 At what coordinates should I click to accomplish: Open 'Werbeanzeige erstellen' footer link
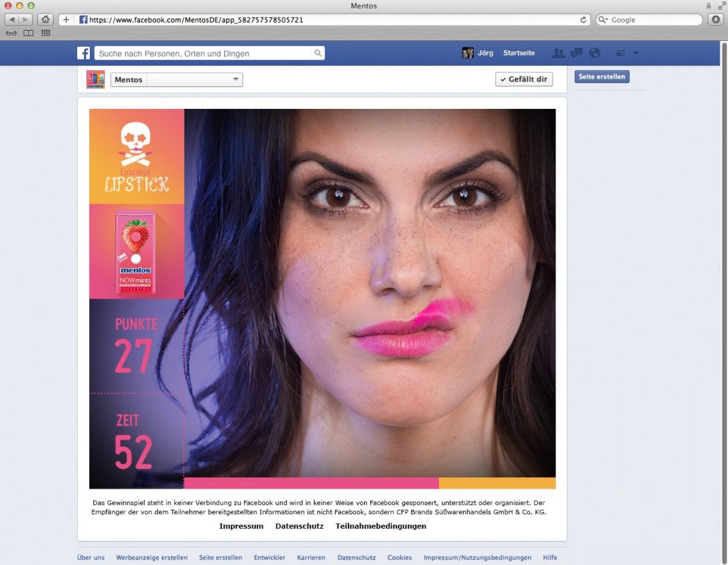[152, 557]
